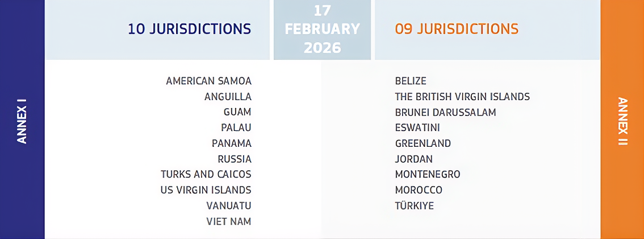Select Anguilla in the list

point(228,97)
